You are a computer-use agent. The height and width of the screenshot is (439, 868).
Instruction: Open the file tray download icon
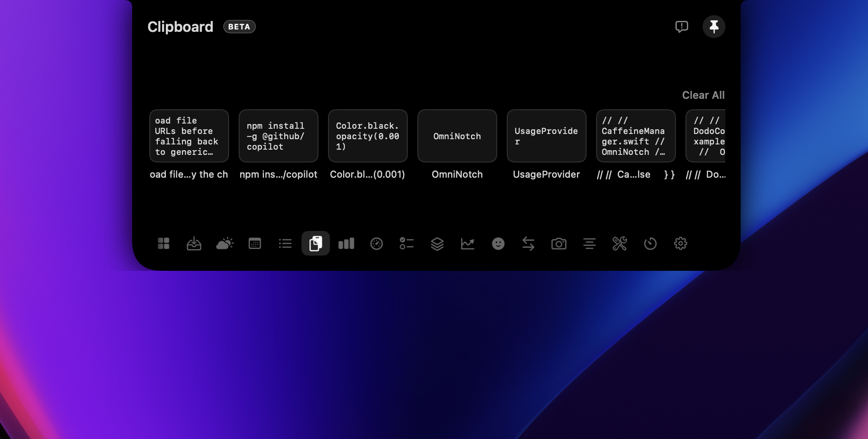(194, 244)
